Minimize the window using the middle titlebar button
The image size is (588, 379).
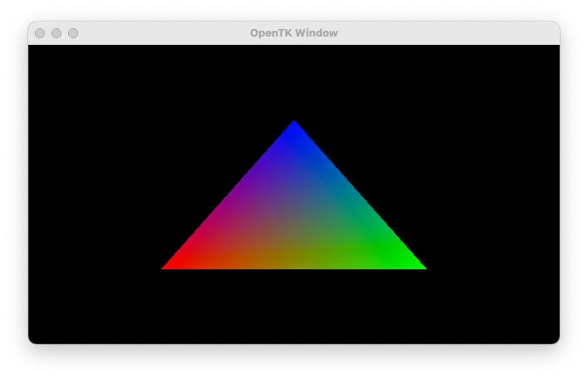coord(56,33)
